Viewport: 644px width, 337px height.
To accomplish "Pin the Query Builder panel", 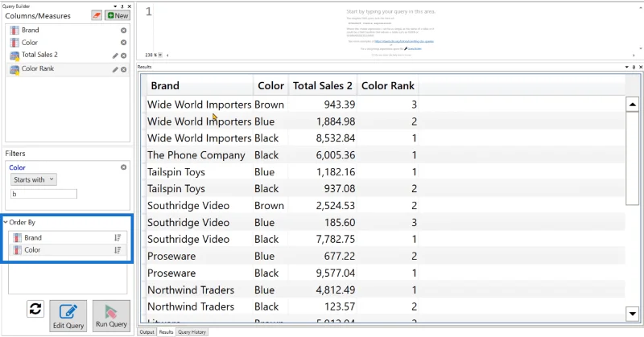I will click(x=122, y=6).
